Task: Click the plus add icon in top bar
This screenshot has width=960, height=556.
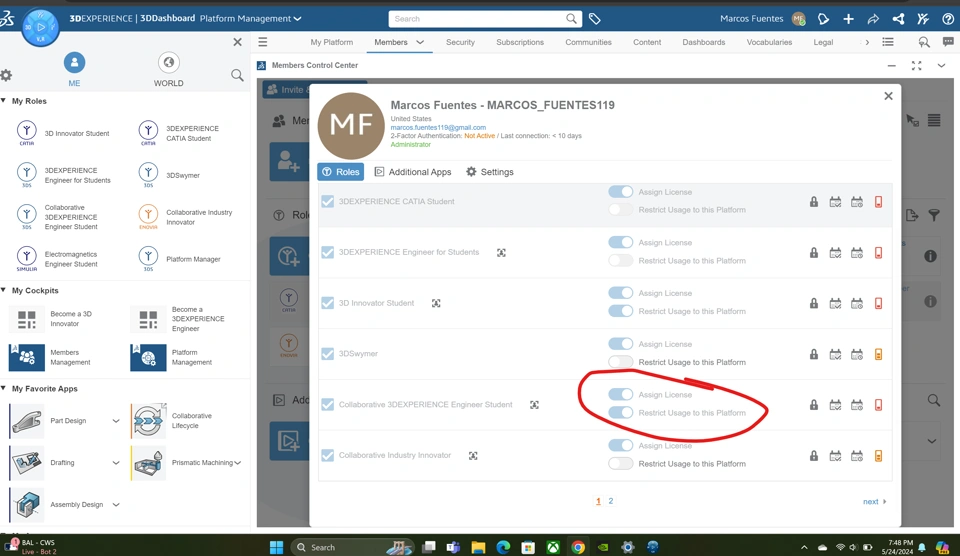Action: 849,19
